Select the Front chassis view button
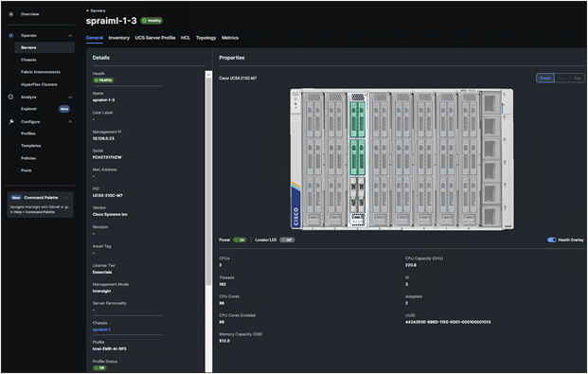 click(x=545, y=78)
